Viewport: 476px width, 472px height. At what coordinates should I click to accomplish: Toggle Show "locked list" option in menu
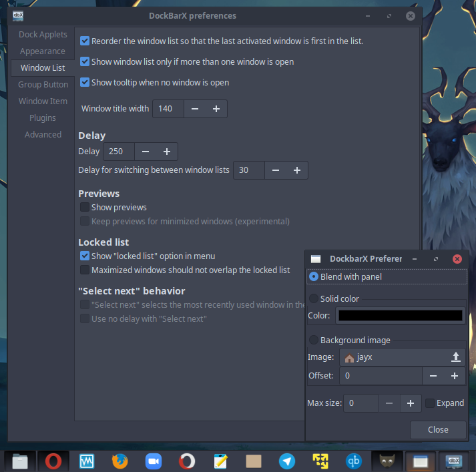click(x=85, y=256)
